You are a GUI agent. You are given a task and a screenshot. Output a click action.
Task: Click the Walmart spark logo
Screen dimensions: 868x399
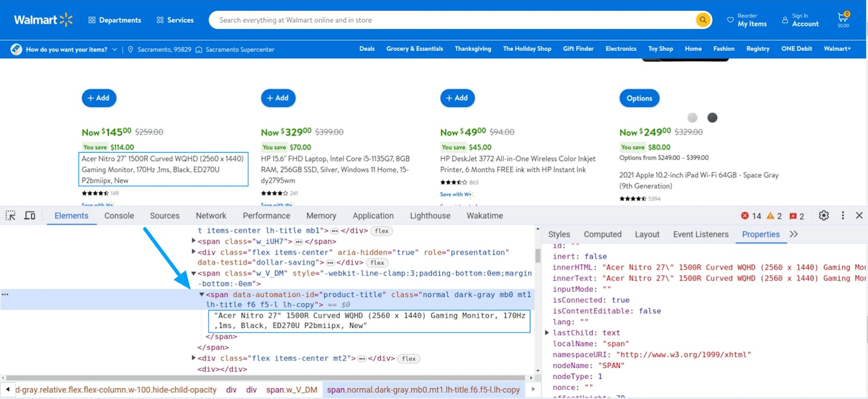(x=66, y=19)
